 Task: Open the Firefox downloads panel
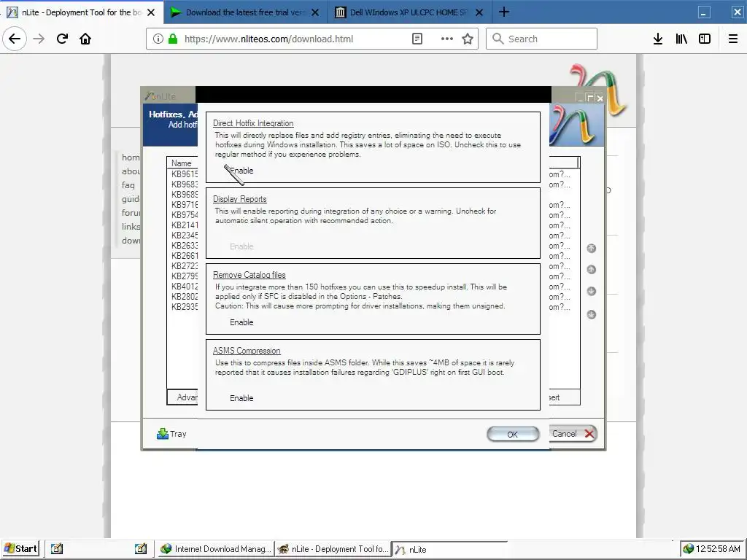(658, 39)
